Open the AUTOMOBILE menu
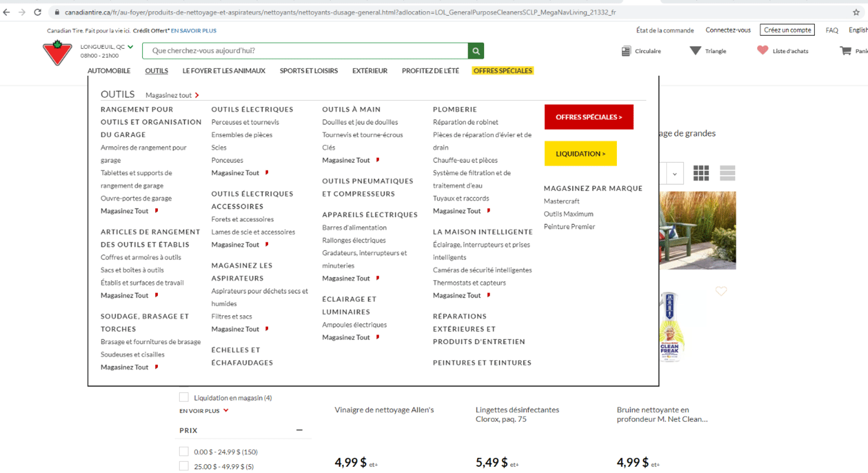Screen dimensions: 868x473 (x=109, y=71)
